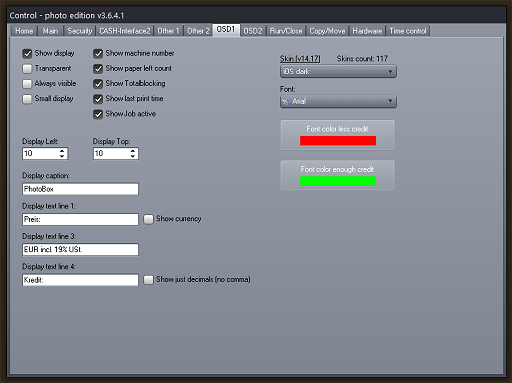The width and height of the screenshot is (512, 383).
Task: Enable Show currency checkbox
Action: coord(148,219)
